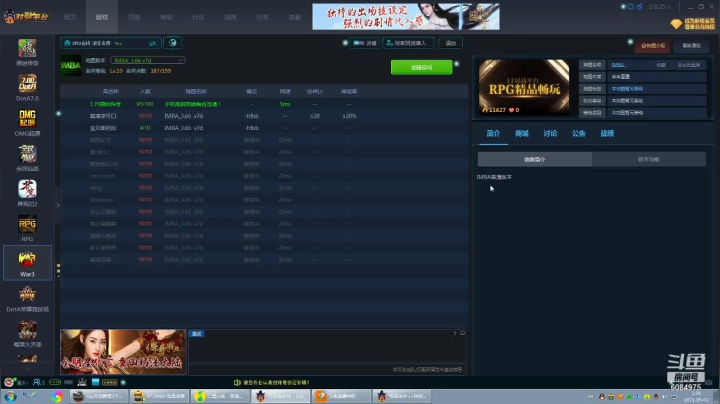
Task: Expand more games at sidebar bottom
Action: click(x=27, y=369)
